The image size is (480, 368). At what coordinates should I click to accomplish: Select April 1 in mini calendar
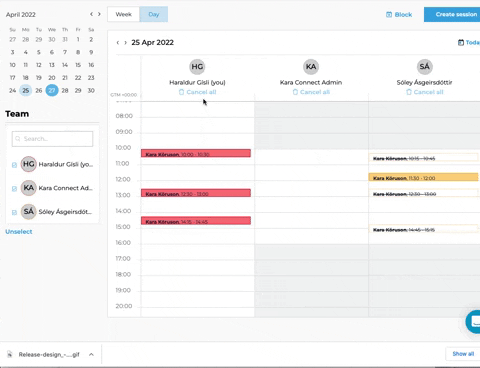click(x=78, y=39)
